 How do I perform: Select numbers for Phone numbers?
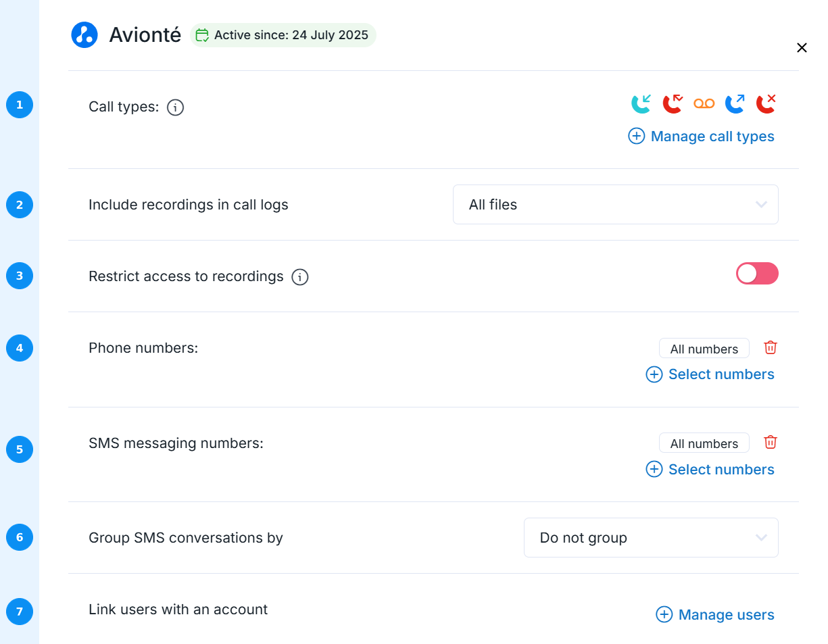[710, 374]
